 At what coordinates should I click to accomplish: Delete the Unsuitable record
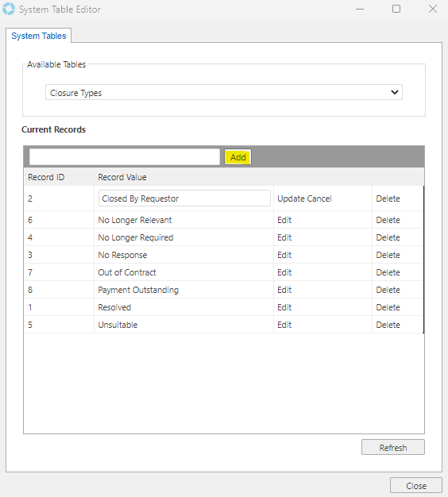[x=388, y=325]
